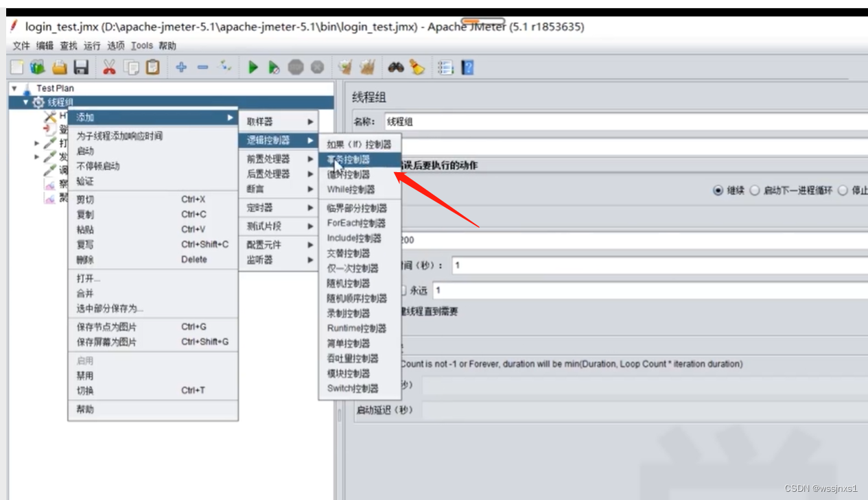The image size is (868, 500).
Task: Click the Search binoculars icon
Action: coord(396,67)
